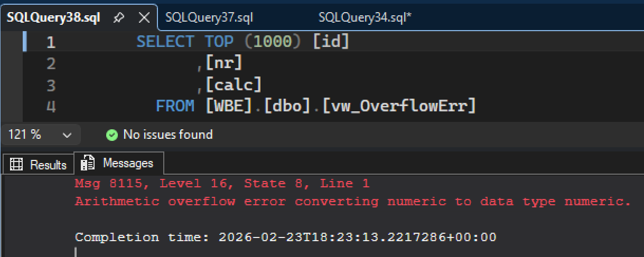Place cursor on the SELECT keyword
This screenshot has width=644, height=257.
click(x=165, y=42)
